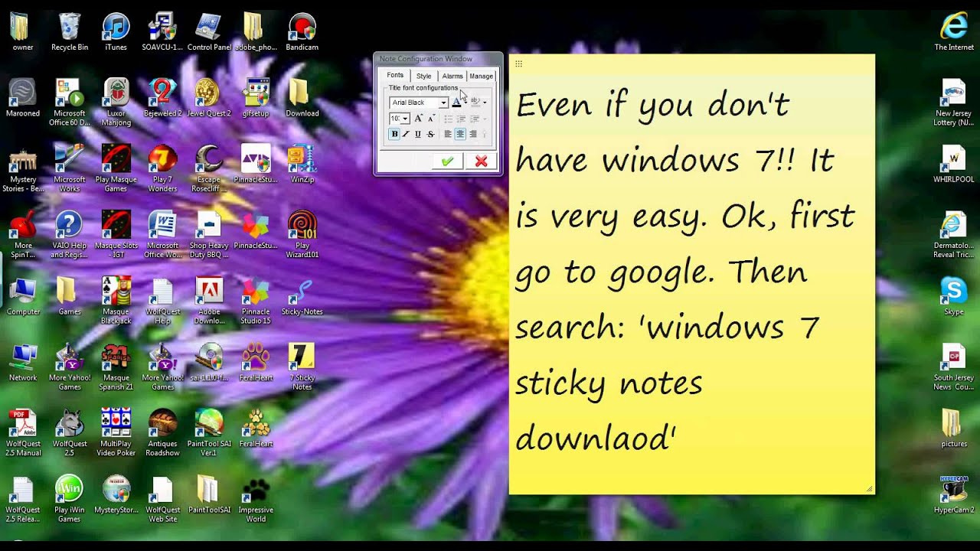Toggle Underline formatting
This screenshot has height=551, width=980.
418,134
